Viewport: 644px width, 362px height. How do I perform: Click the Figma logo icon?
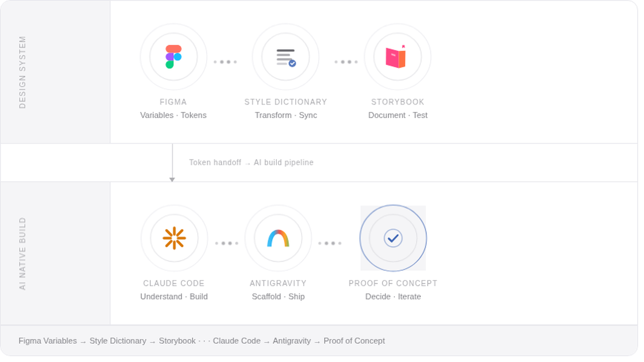(x=173, y=56)
